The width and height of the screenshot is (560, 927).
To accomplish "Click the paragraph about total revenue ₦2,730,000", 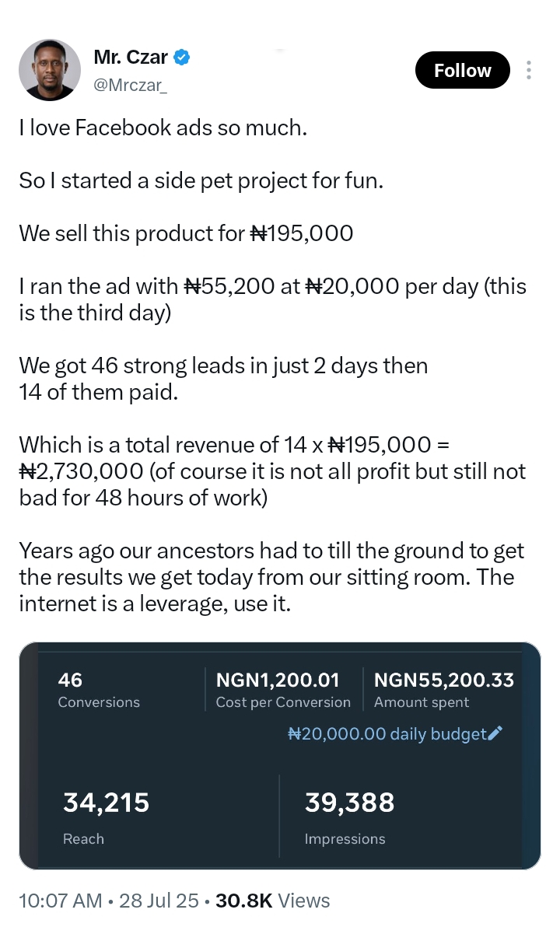I will 272,471.
